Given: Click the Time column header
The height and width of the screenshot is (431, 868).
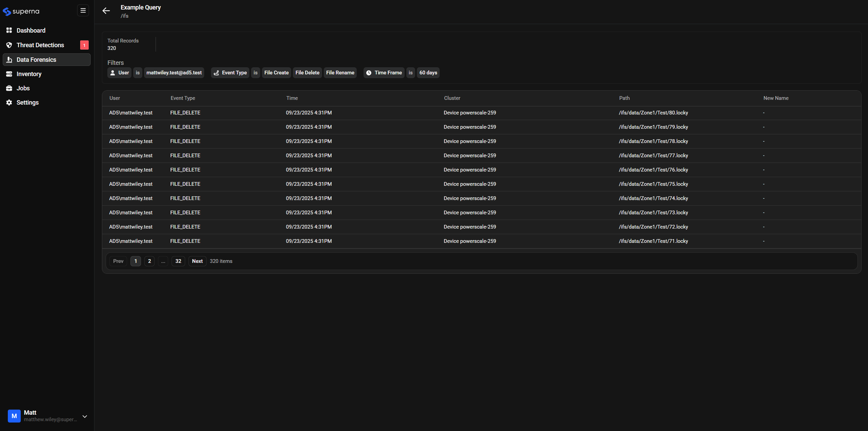Looking at the screenshot, I should (x=292, y=98).
